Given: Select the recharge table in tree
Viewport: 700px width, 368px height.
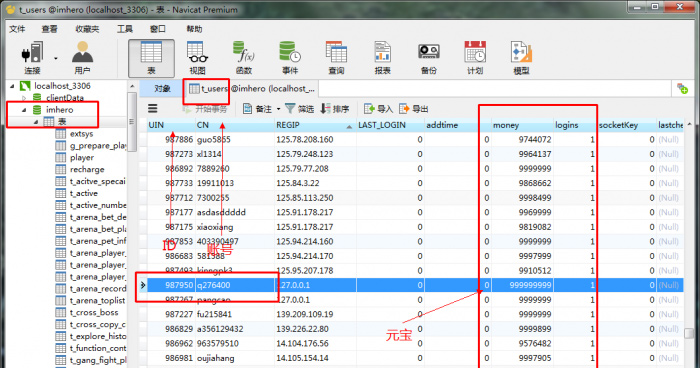Looking at the screenshot, I should pyautogui.click(x=87, y=169).
